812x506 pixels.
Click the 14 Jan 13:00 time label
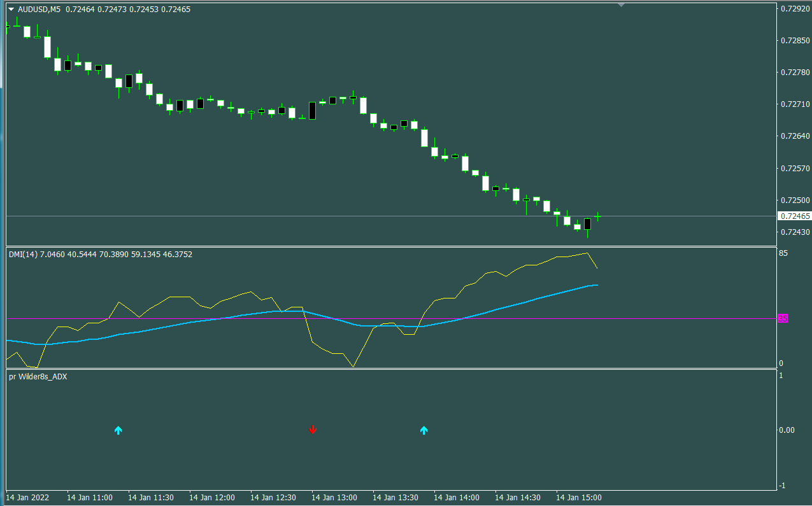click(x=333, y=498)
